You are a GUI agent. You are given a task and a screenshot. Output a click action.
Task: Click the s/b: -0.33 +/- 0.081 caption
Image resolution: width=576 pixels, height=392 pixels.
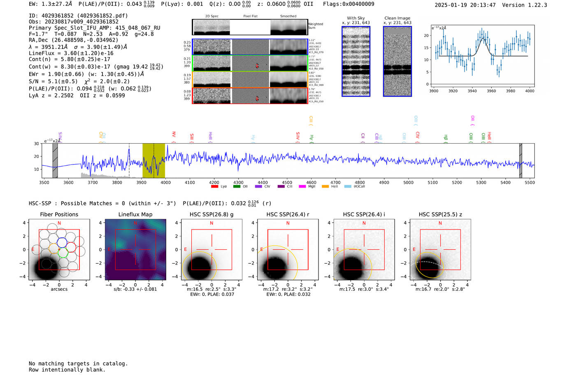(135, 289)
